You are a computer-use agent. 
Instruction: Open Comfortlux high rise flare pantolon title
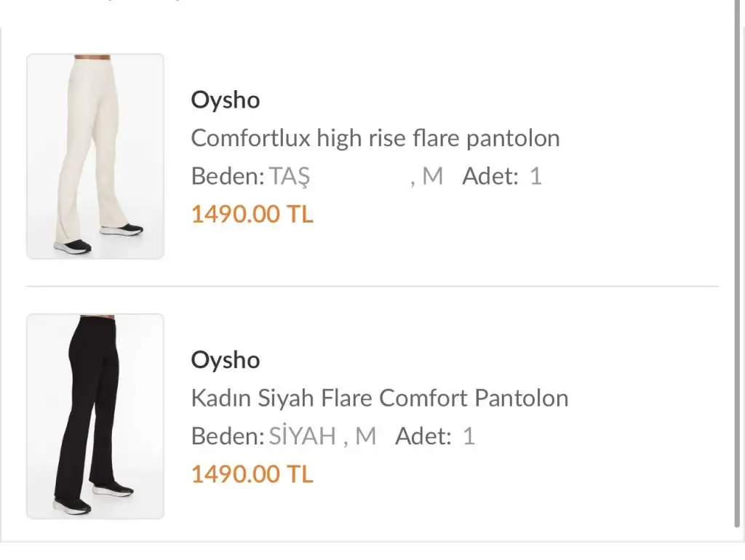pos(375,138)
